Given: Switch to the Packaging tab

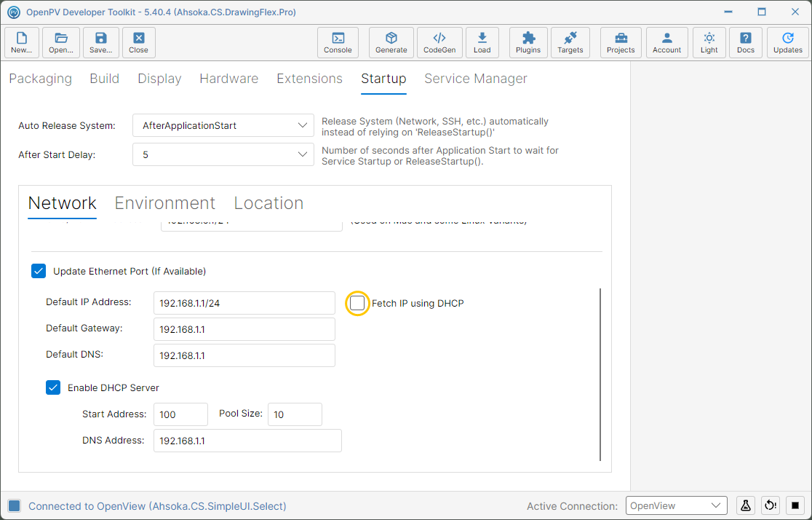Looking at the screenshot, I should pos(41,79).
